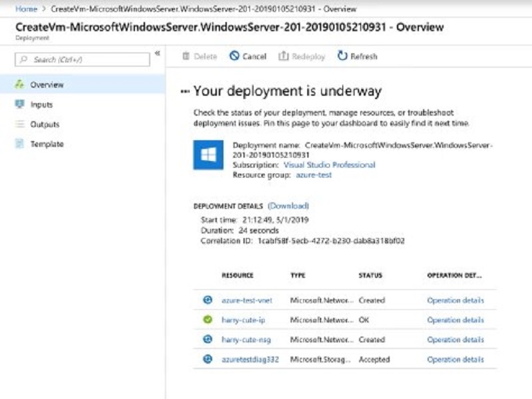Click the Correlation ID value
The height and width of the screenshot is (399, 532).
tap(331, 241)
